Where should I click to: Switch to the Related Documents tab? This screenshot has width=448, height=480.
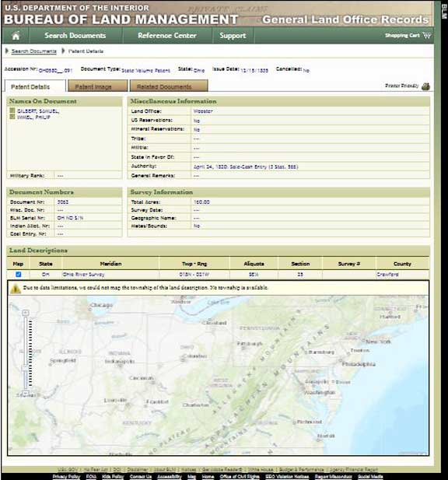(x=169, y=86)
